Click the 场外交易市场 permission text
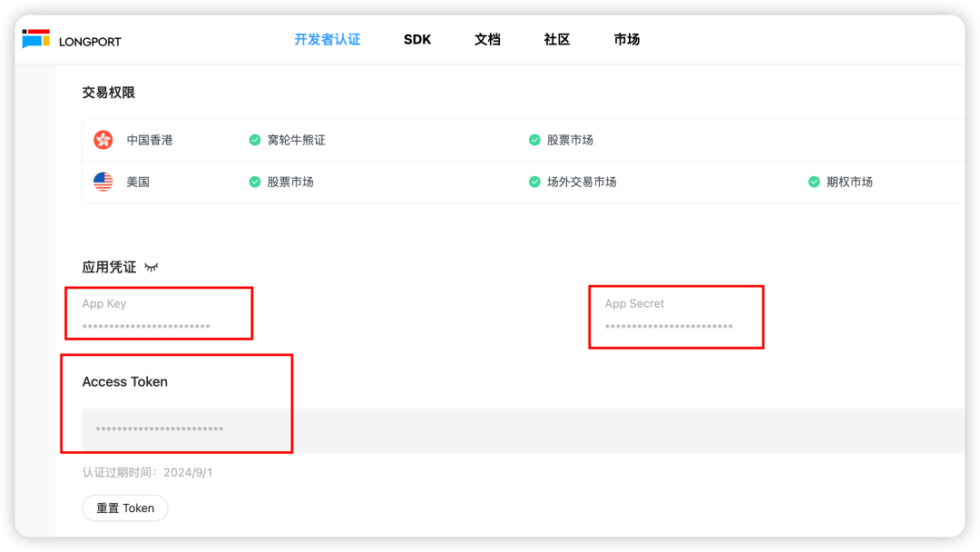Screen dimensions: 980x552 tap(582, 182)
